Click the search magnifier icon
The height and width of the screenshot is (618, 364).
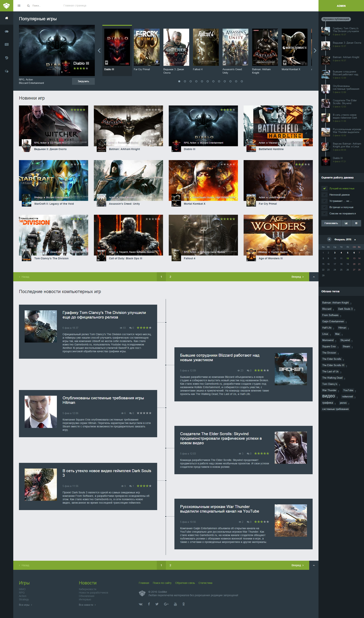pos(28,6)
